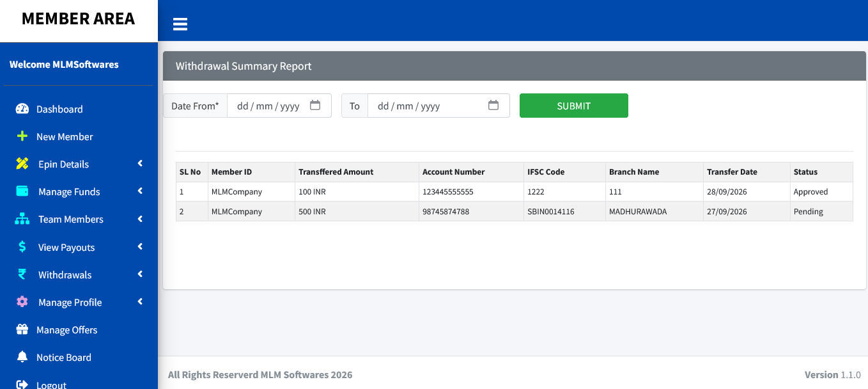Focus the Date From date input field
This screenshot has height=389, width=868.
[279, 106]
